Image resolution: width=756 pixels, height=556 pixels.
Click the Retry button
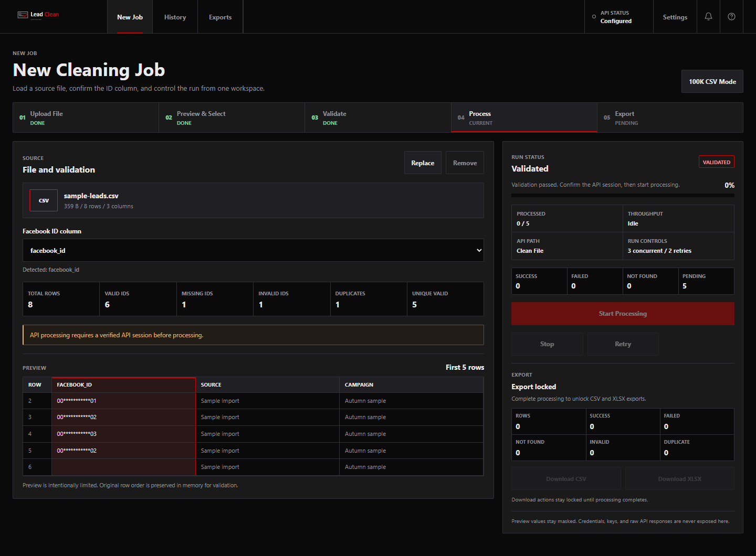(623, 344)
